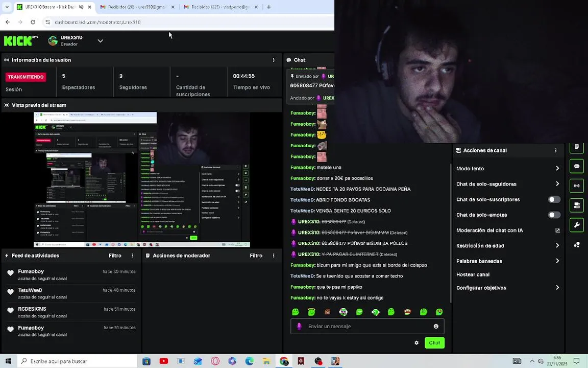This screenshot has height=368, width=588.
Task: Open Microsoft Edge from the taskbar
Action: pos(250,361)
